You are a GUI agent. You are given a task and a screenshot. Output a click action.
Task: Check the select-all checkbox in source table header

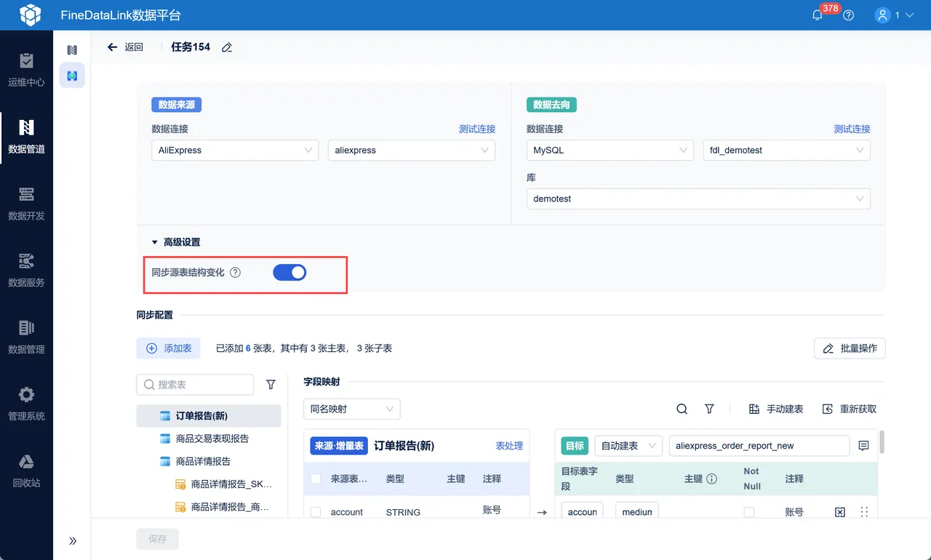(316, 479)
